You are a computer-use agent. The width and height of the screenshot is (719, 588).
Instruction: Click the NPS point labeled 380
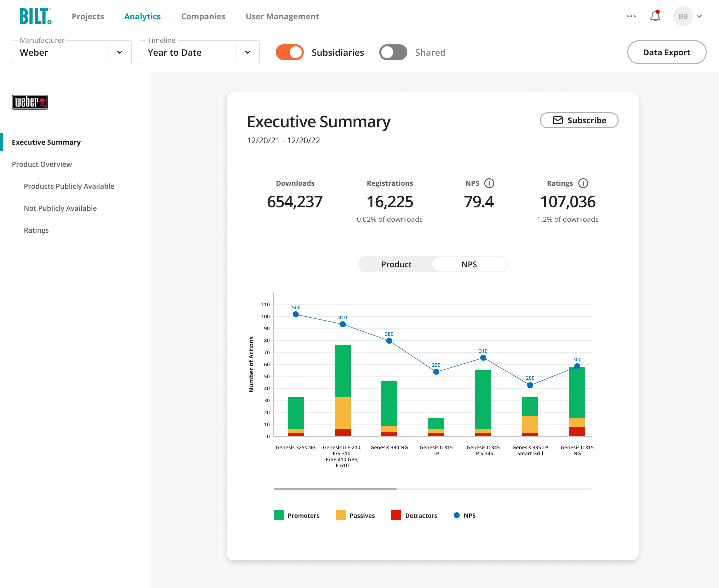click(389, 341)
